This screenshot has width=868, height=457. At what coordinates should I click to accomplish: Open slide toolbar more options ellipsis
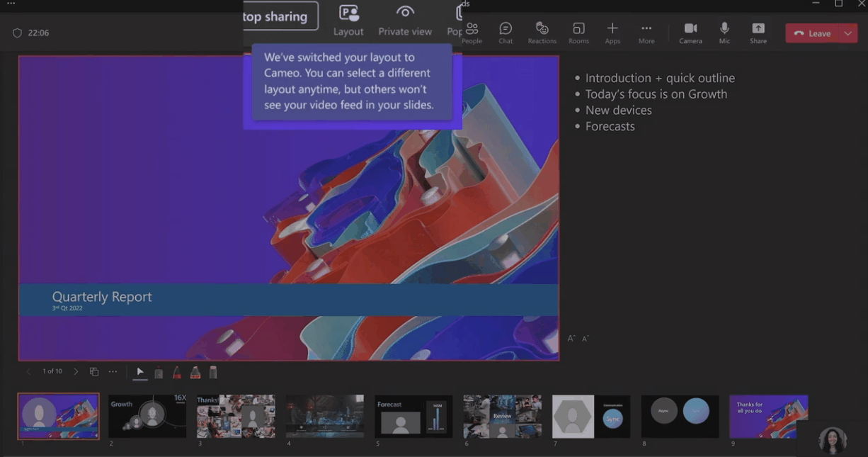113,372
